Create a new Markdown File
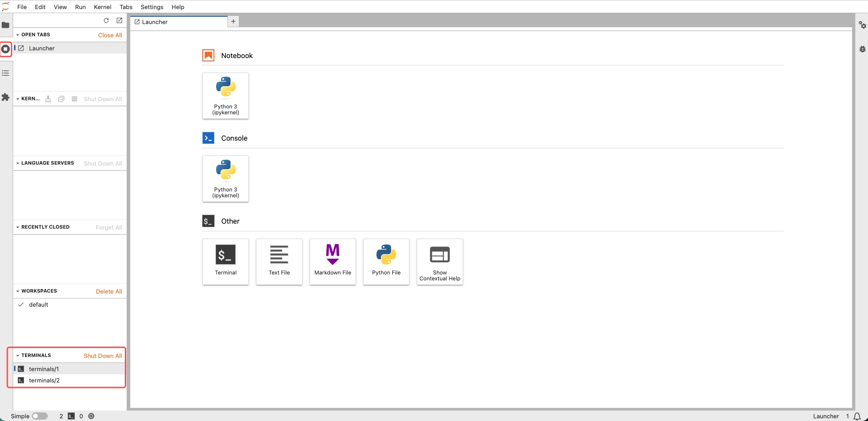This screenshot has width=868, height=421. click(x=333, y=262)
